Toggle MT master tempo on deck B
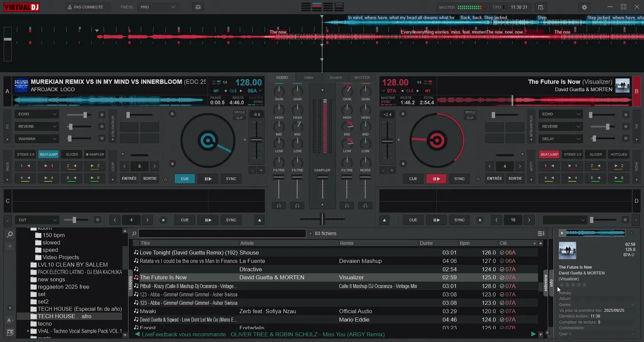644x342 pixels. tap(428, 91)
